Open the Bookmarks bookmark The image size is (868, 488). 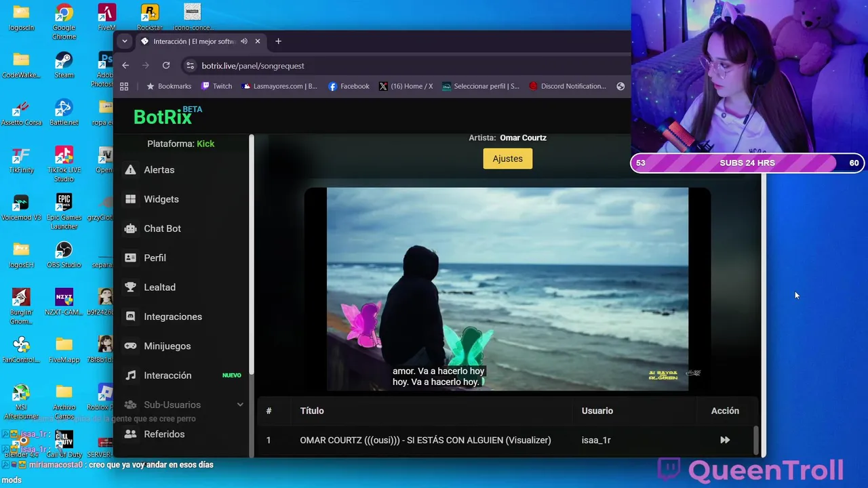(x=169, y=86)
